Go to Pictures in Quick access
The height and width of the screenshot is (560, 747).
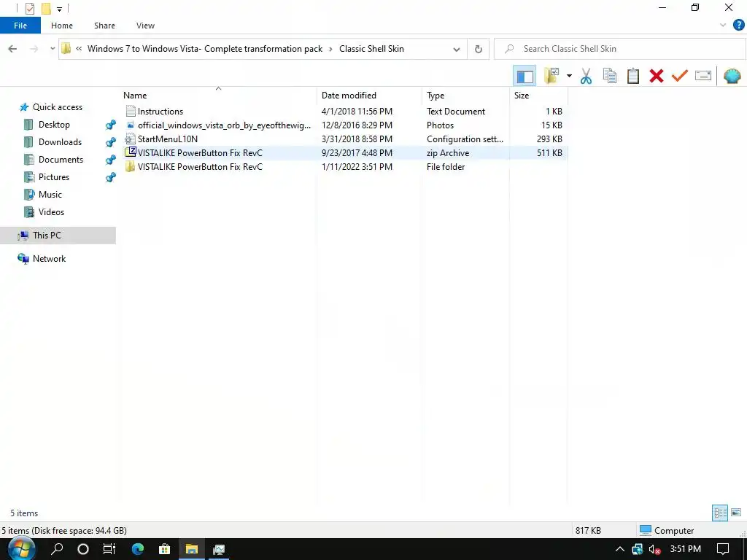point(54,177)
